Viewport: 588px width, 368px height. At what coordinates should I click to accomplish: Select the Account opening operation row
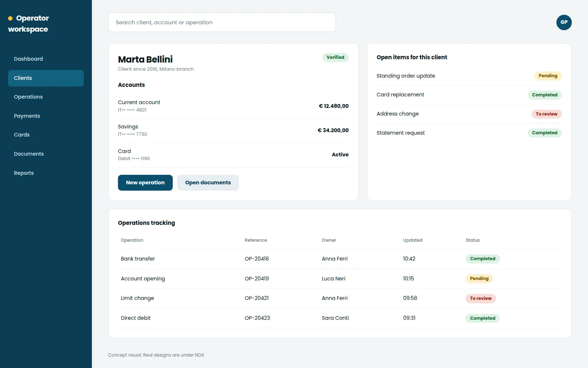(340, 279)
